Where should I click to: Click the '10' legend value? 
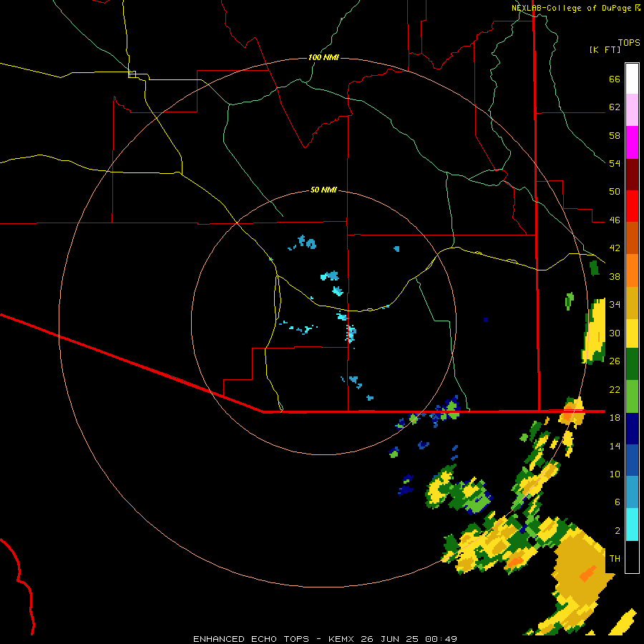[x=615, y=474]
